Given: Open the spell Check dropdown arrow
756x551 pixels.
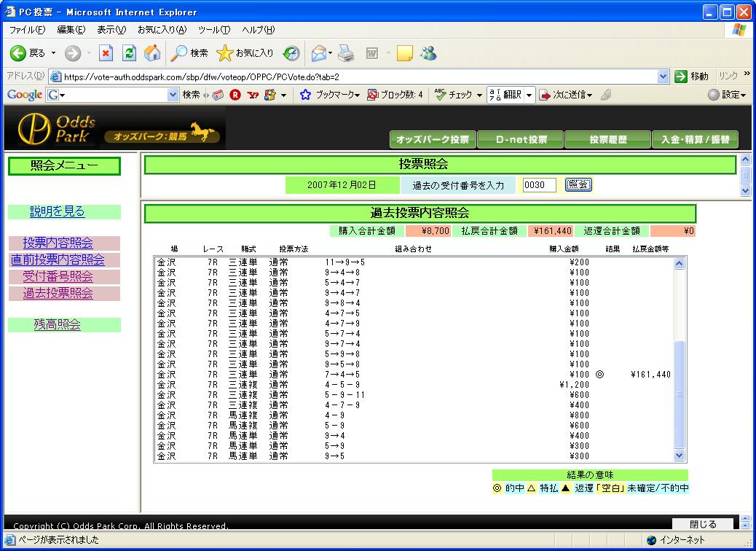Looking at the screenshot, I should (479, 95).
